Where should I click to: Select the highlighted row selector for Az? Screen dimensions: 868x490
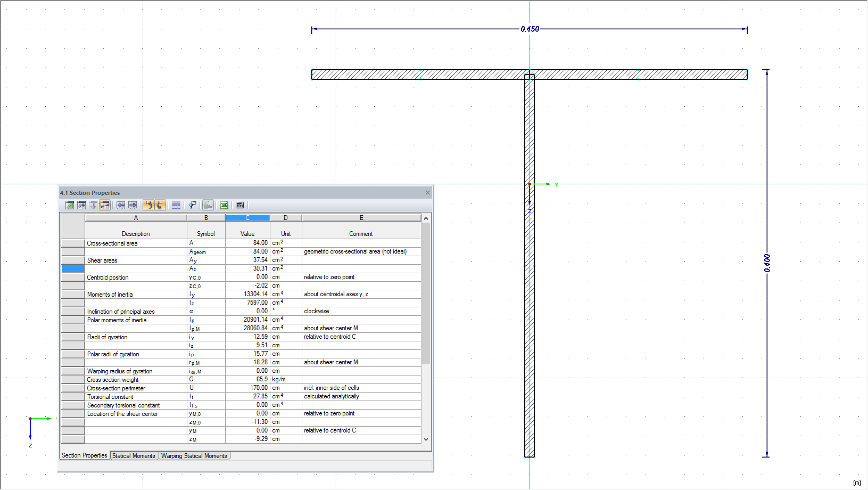click(x=72, y=268)
